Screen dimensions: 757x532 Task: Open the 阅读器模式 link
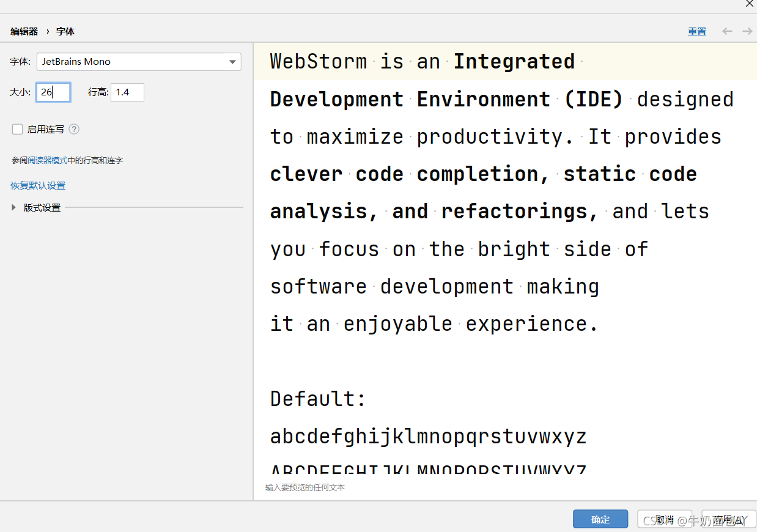pos(48,160)
